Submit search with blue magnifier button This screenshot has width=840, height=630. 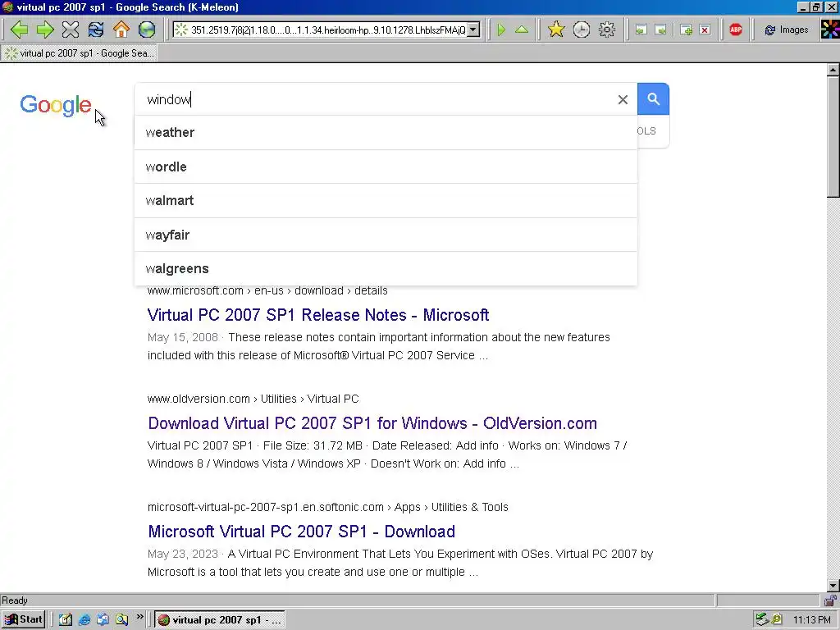click(653, 99)
